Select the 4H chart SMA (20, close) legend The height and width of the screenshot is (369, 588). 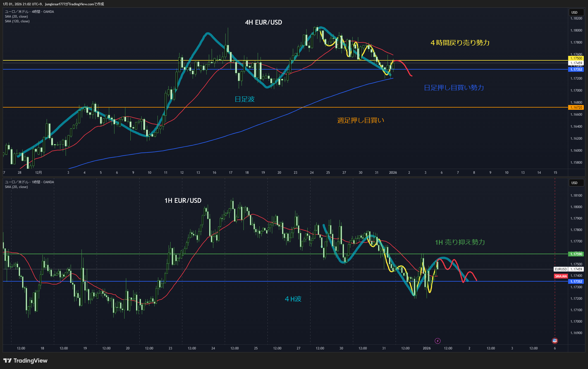pyautogui.click(x=16, y=16)
